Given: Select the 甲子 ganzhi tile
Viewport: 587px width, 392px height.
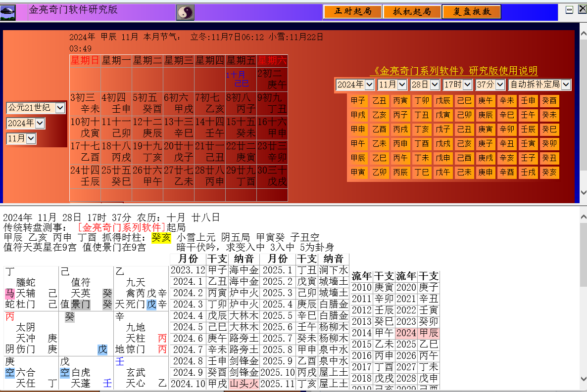Looking at the screenshot, I should pos(358,101).
